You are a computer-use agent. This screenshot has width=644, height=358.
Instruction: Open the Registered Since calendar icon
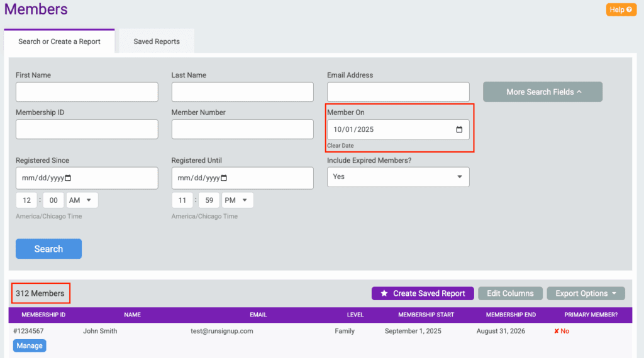(x=68, y=178)
